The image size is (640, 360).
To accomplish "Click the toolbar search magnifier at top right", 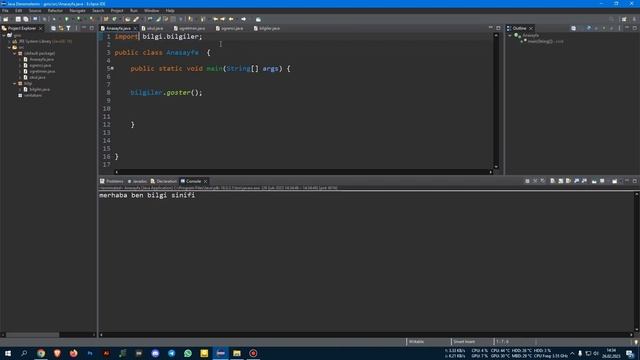I will click(x=611, y=19).
